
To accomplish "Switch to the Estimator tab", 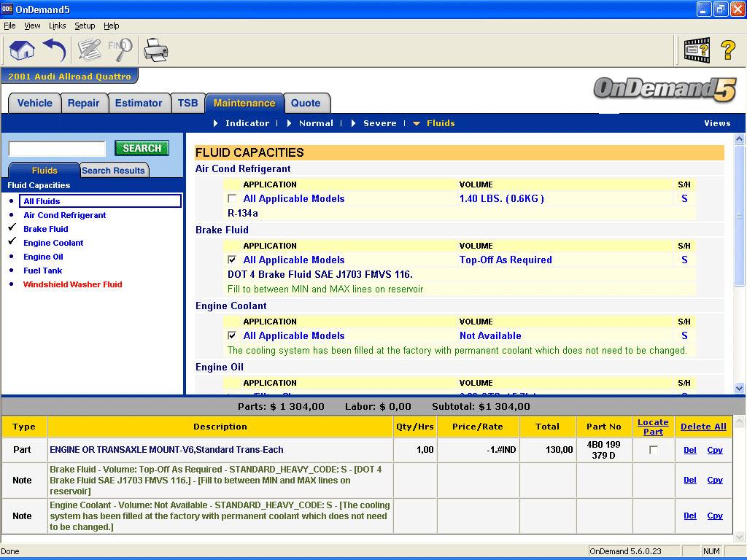I will pos(139,104).
